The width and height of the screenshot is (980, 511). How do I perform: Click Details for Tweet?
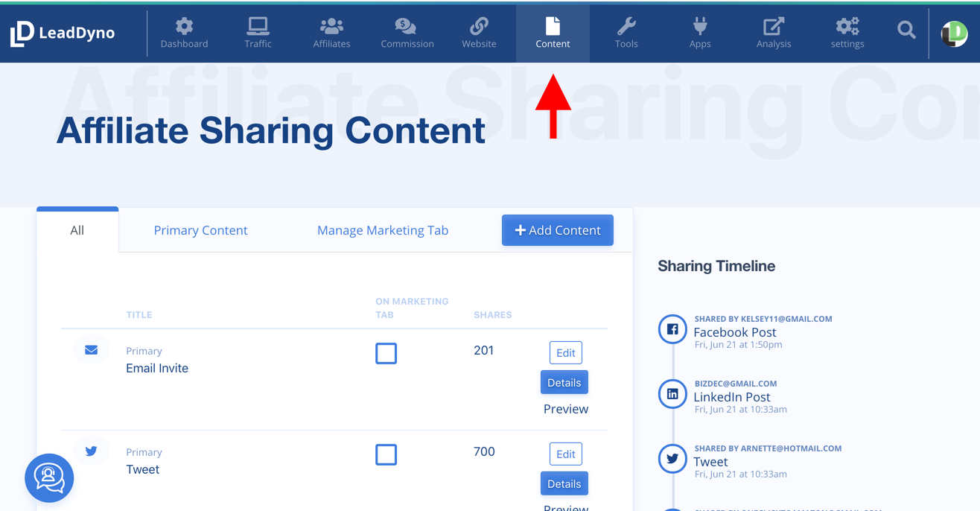click(x=564, y=483)
